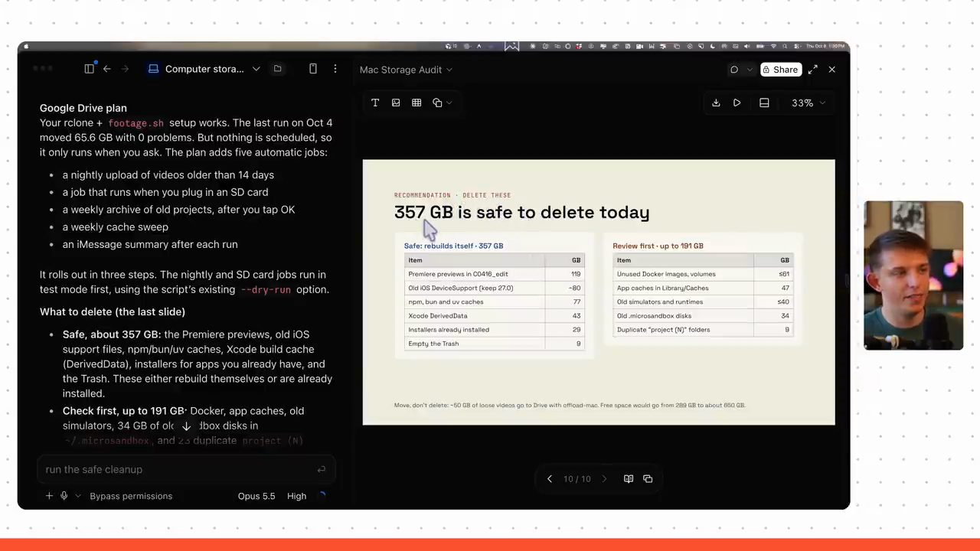Image resolution: width=980 pixels, height=551 pixels.
Task: Show all slides overview icon
Action: [648, 479]
